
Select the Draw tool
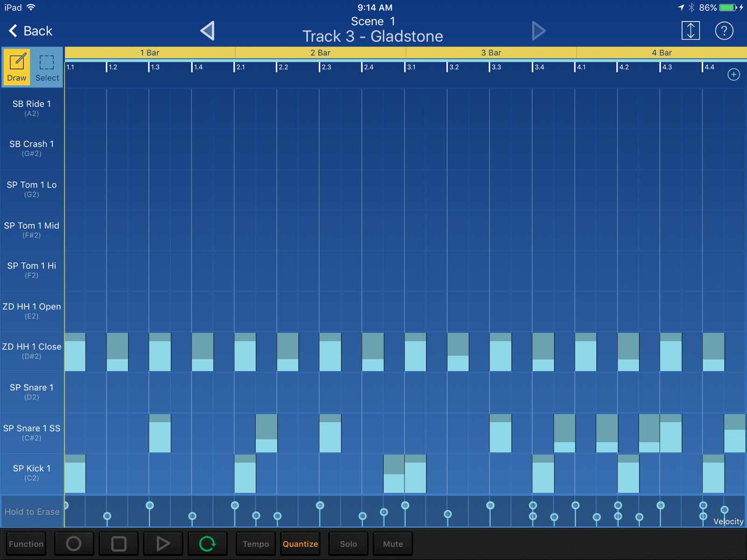click(17, 67)
